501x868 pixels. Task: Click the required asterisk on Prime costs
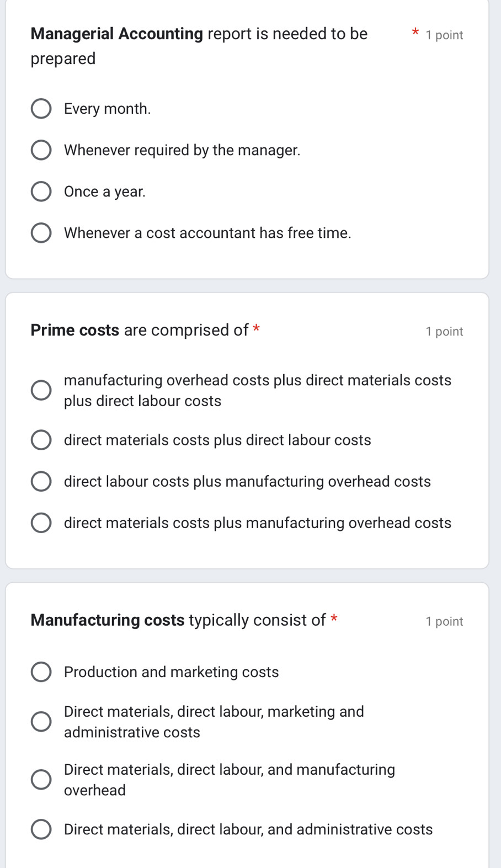click(257, 329)
